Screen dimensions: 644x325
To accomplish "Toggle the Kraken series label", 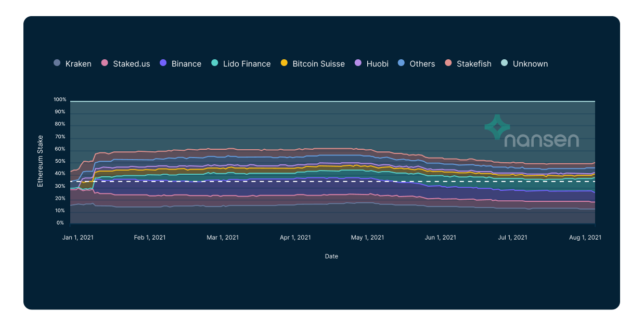I will 79,64.
